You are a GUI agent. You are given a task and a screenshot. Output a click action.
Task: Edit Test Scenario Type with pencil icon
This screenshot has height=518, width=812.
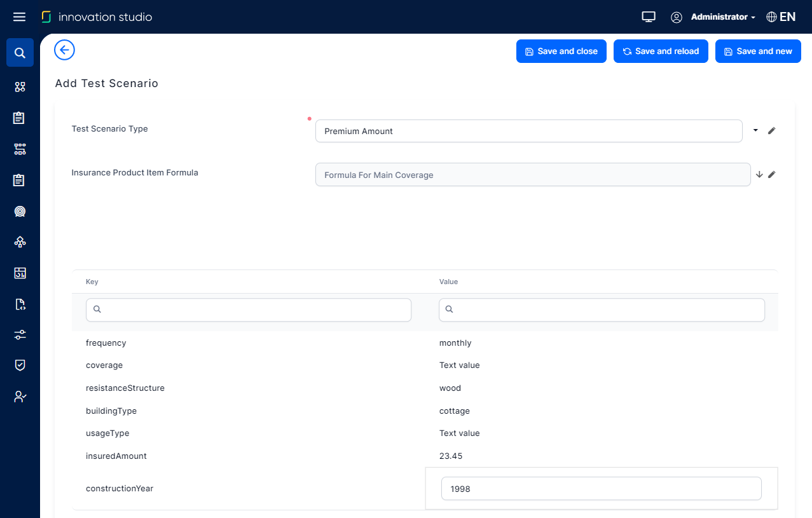pos(772,131)
